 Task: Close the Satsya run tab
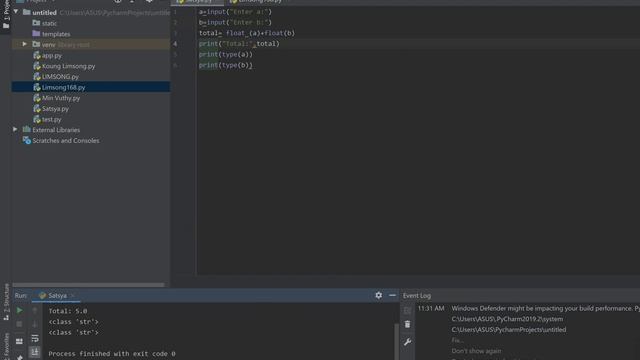(73, 295)
